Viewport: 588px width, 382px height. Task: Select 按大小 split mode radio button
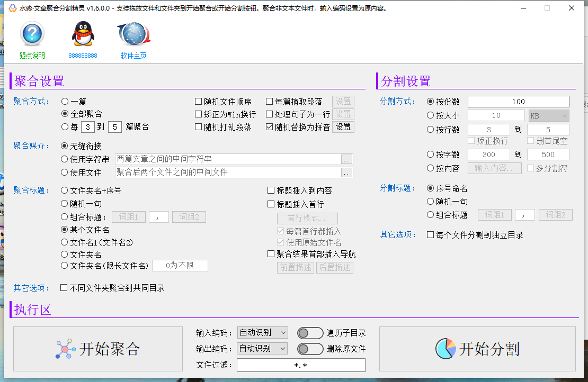431,115
